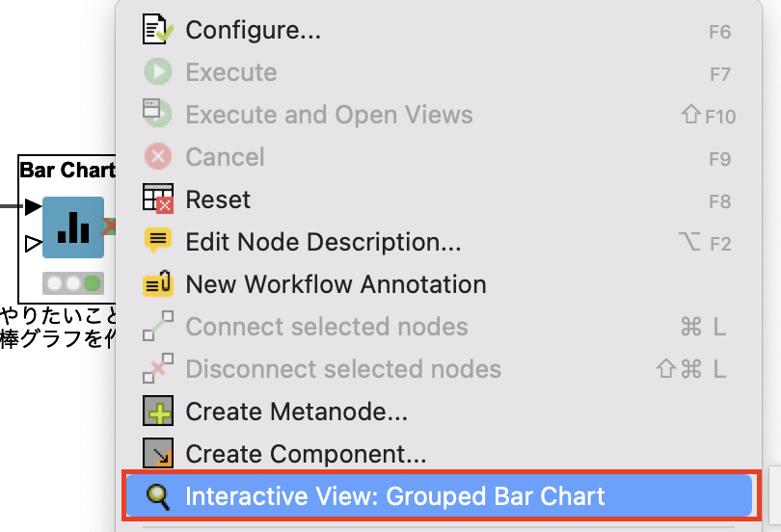
Task: Select the blue Bar Chart node icon
Action: pyautogui.click(x=73, y=227)
